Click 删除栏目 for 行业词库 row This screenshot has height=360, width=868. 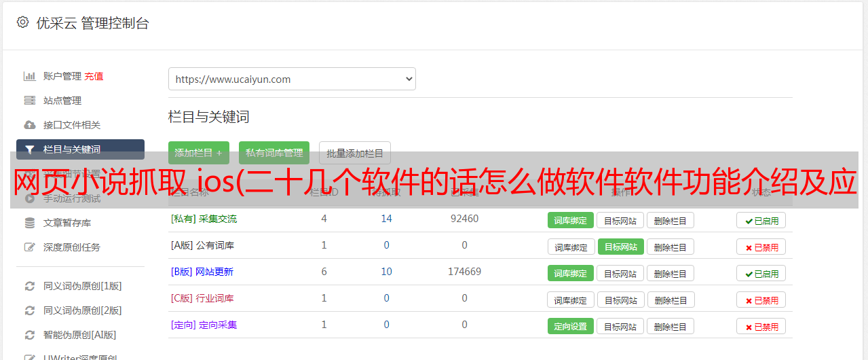click(671, 300)
